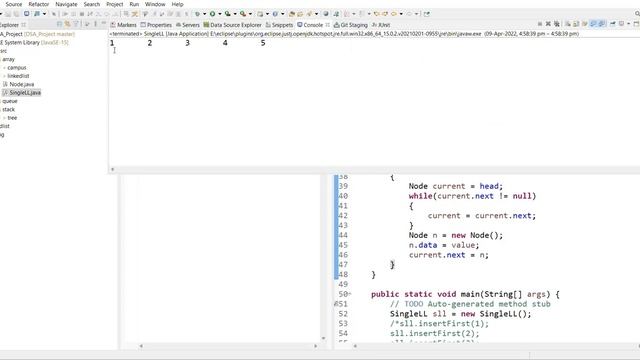
Task: Close the Console tab with its X mark
Action: click(327, 25)
